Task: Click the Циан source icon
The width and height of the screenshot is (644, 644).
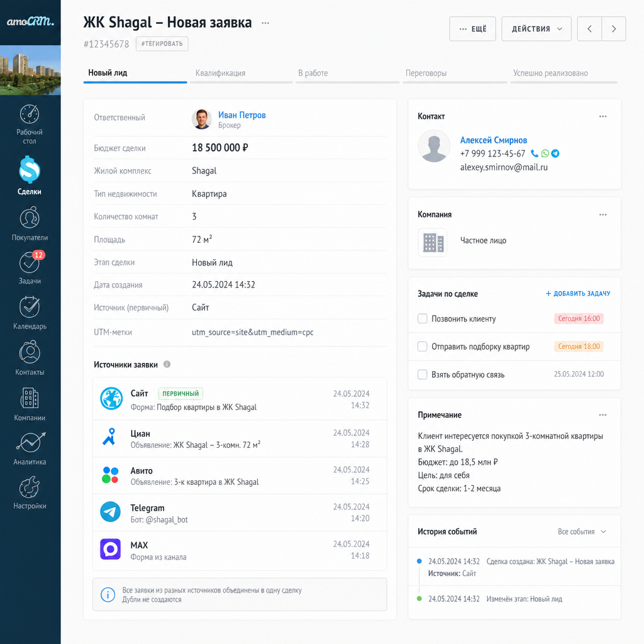Action: click(x=109, y=437)
